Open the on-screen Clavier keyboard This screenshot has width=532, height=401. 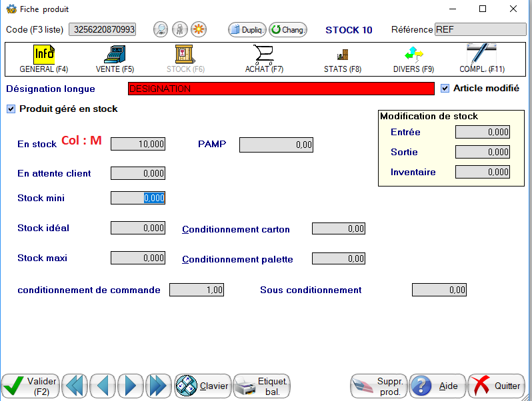pyautogui.click(x=203, y=386)
